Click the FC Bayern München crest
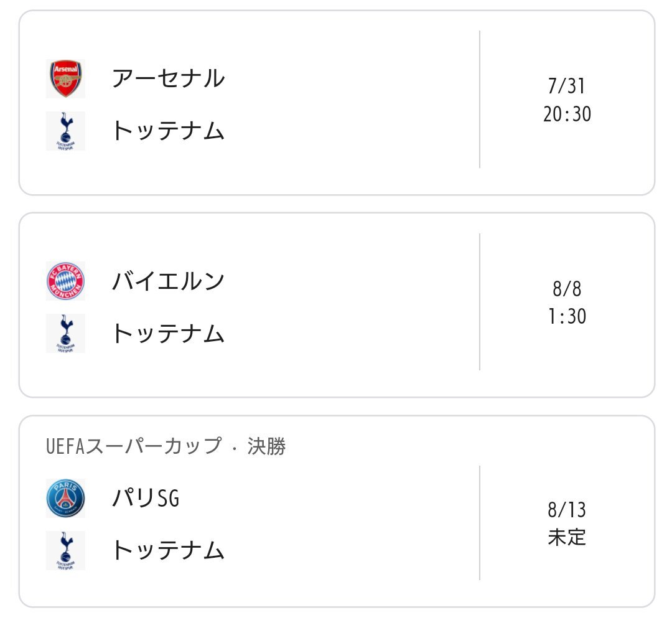 (x=65, y=281)
